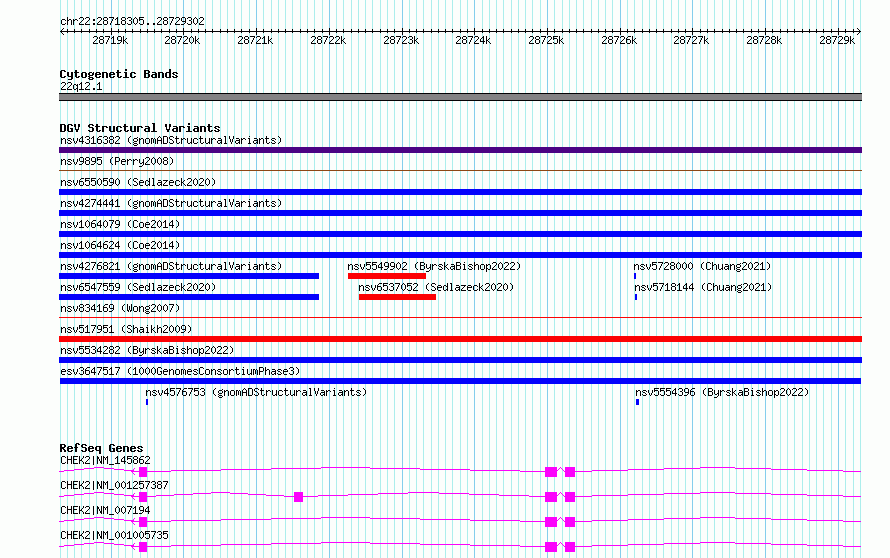Select the gray 22q12.1 cytogenetic band bar
This screenshot has height=558, width=890.
point(460,97)
